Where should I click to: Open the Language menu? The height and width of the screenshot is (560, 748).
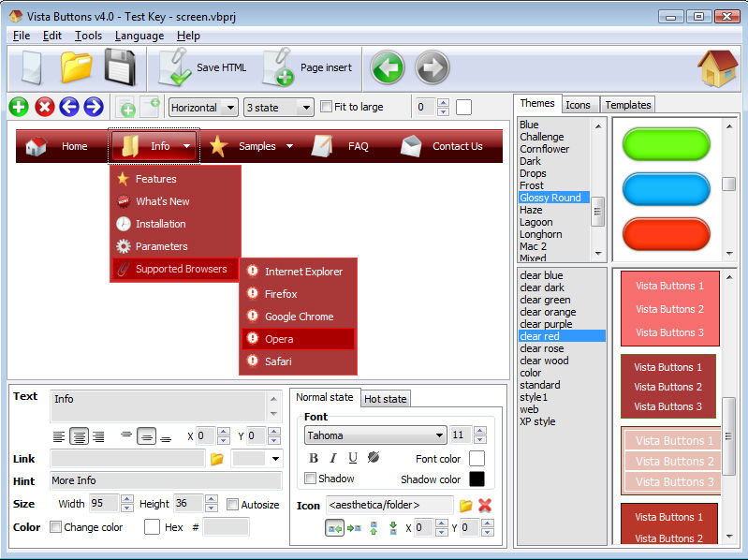(x=139, y=36)
